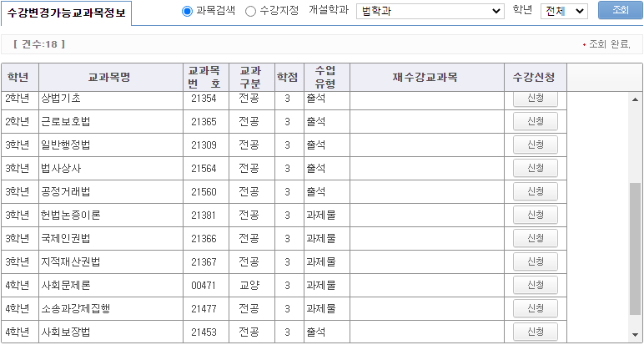Apply for 일반행정법 with 신청
Image resolution: width=644 pixels, height=345 pixels.
(x=536, y=145)
